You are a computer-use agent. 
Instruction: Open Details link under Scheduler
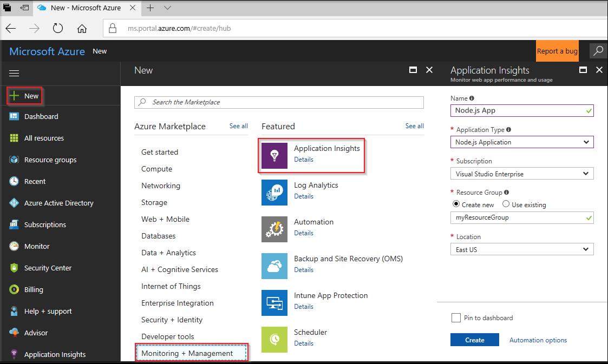(304, 343)
